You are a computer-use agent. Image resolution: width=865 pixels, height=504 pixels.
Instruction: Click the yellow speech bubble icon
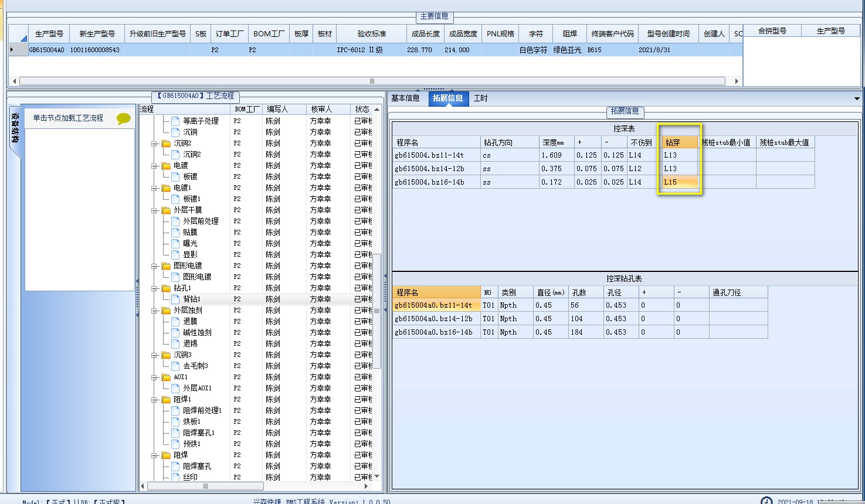(123, 118)
